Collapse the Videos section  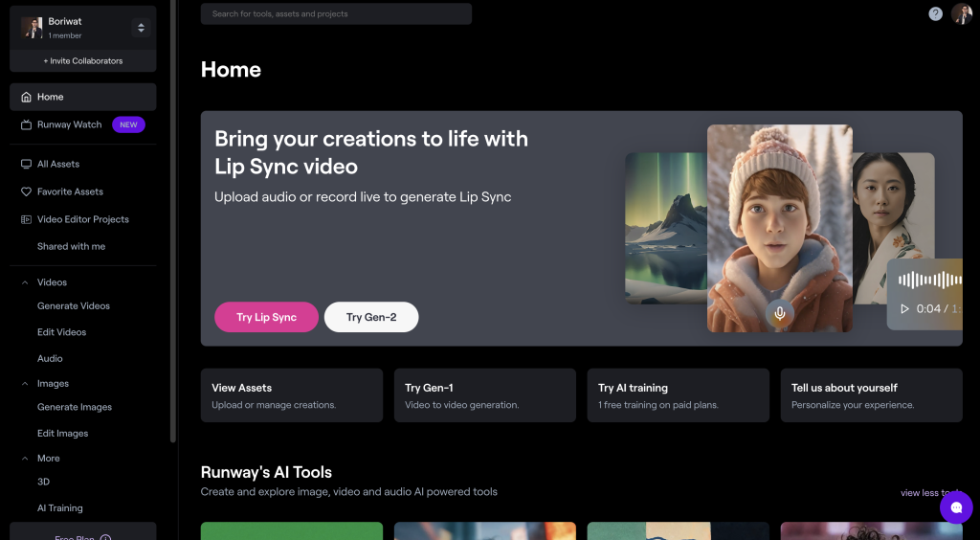tap(25, 282)
